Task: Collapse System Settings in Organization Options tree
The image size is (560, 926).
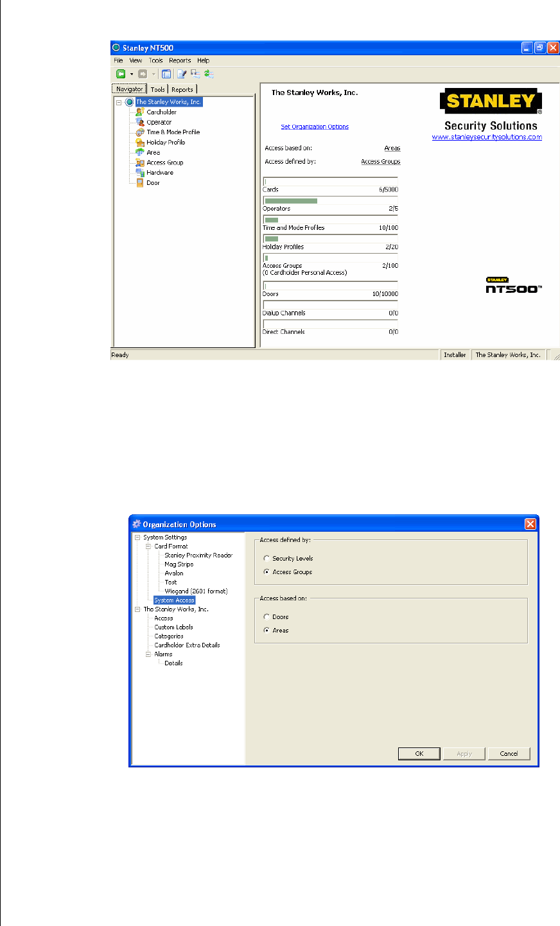Action: (137, 537)
